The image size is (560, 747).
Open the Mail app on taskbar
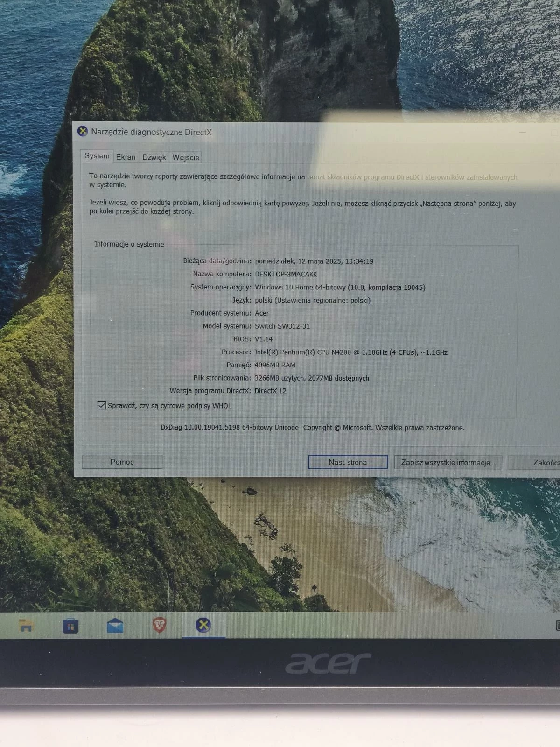115,626
